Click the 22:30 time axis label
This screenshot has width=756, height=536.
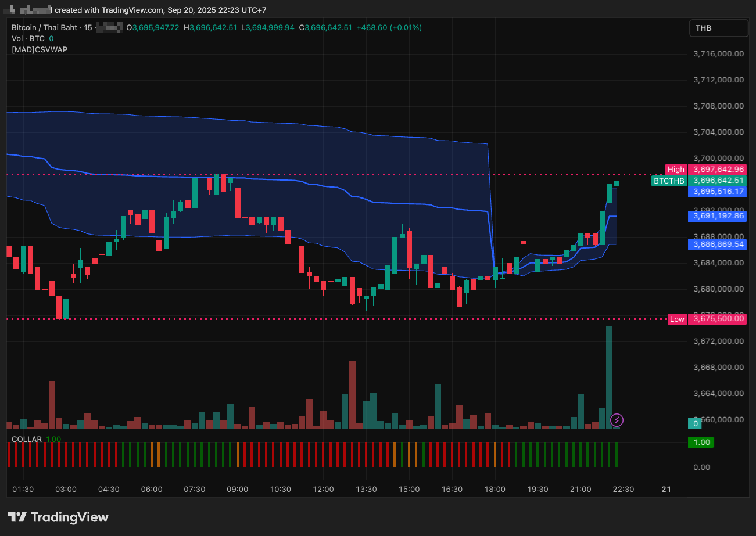tap(623, 489)
